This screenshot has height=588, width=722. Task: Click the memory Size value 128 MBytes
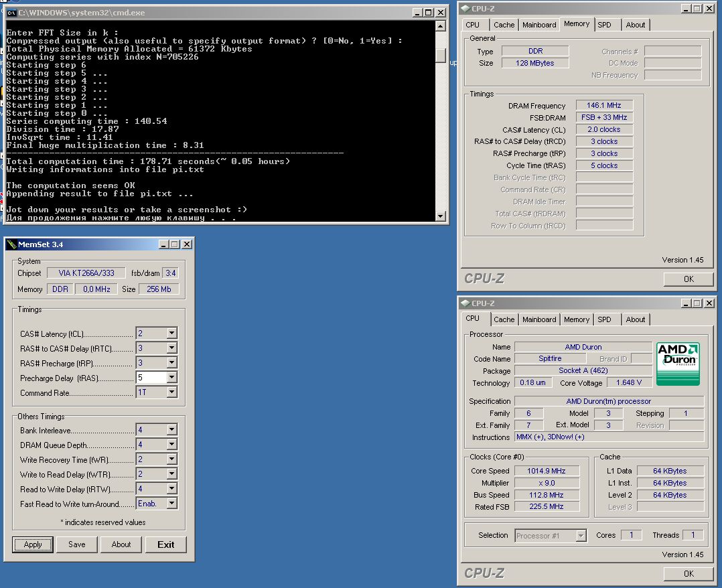pyautogui.click(x=534, y=63)
